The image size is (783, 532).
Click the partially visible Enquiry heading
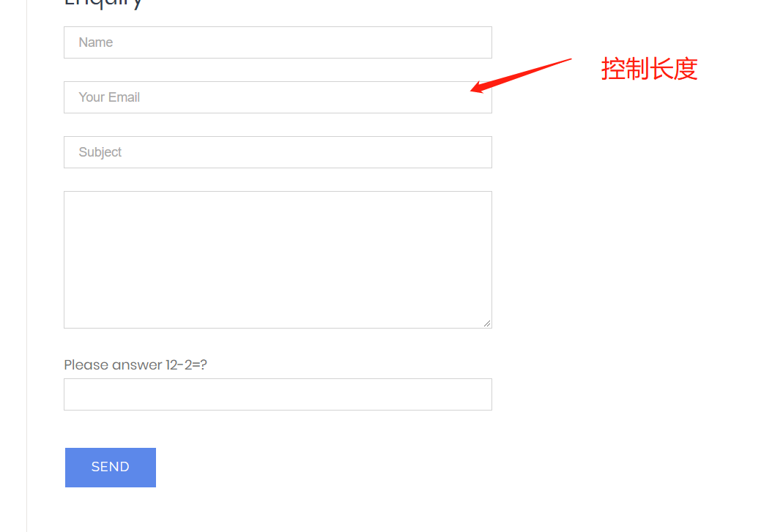coord(103,4)
